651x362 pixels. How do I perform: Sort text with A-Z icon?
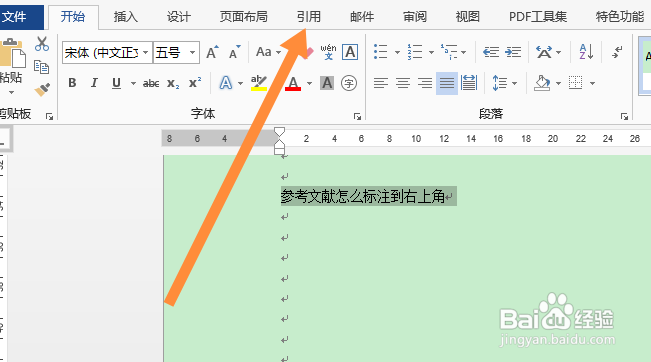[586, 52]
